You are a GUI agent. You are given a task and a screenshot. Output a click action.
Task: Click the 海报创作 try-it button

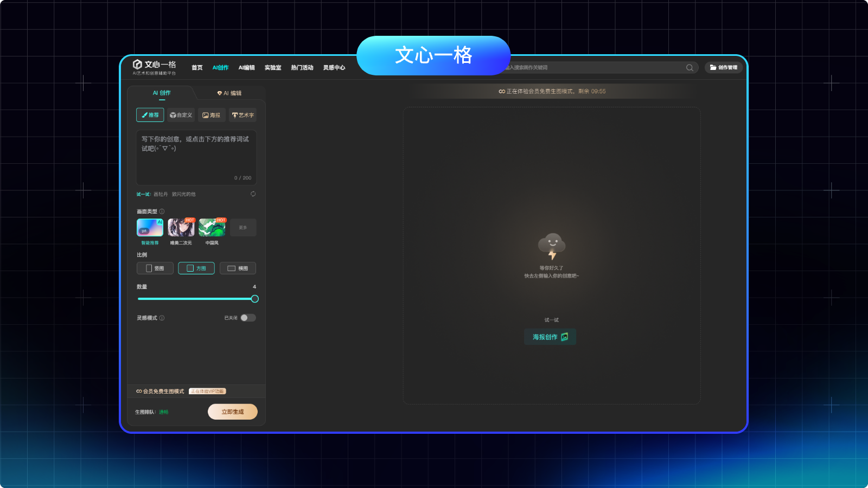point(550,337)
